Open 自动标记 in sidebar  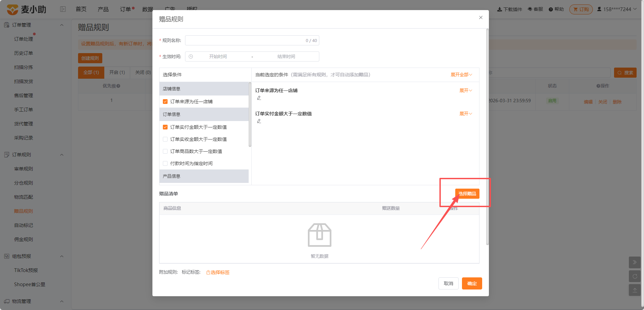tap(24, 225)
